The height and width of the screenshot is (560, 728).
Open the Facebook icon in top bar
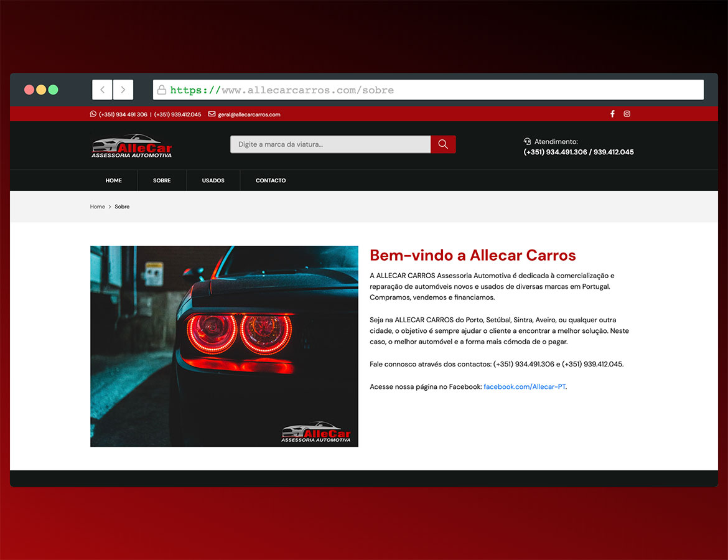tap(612, 114)
